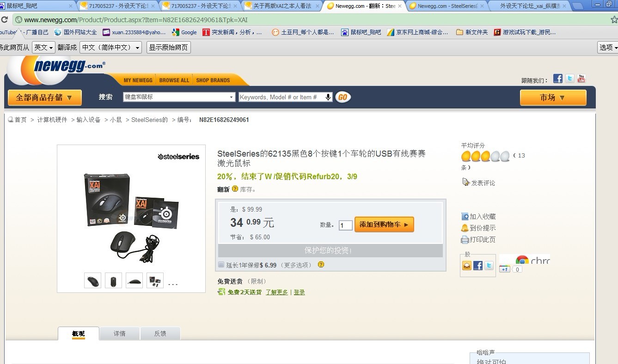
Task: Click the 到价提示 bell icon
Action: point(465,228)
